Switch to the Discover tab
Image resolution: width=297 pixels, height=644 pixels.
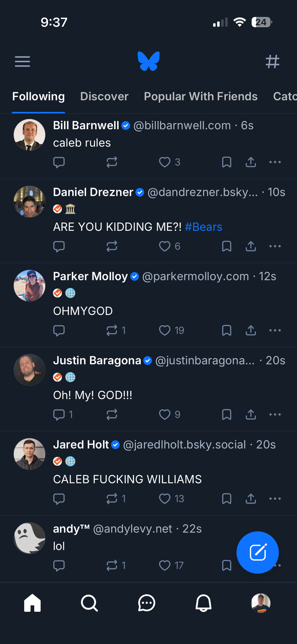tap(104, 96)
